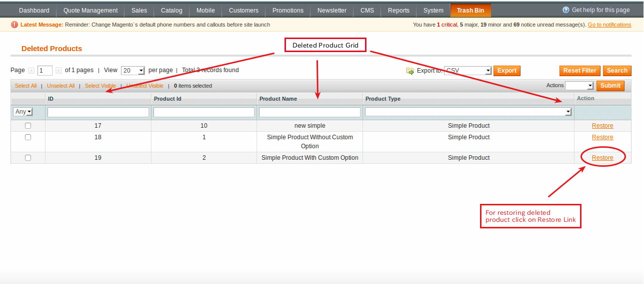The height and width of the screenshot is (284, 644).
Task: Click the Submit button
Action: tap(610, 86)
